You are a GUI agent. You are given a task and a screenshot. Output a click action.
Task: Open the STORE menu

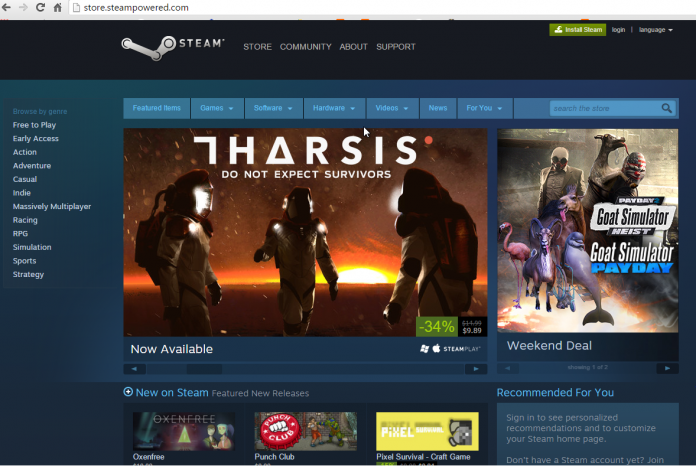(257, 47)
